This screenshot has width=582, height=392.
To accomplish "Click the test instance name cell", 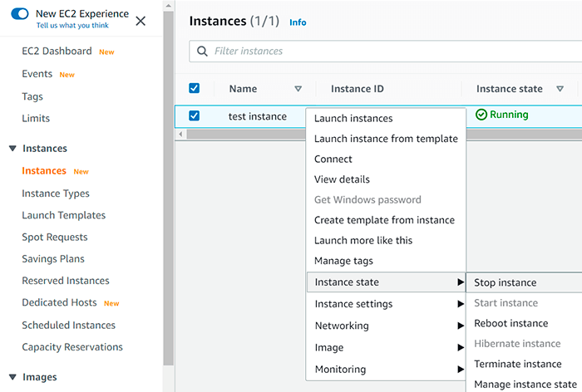I will [257, 116].
